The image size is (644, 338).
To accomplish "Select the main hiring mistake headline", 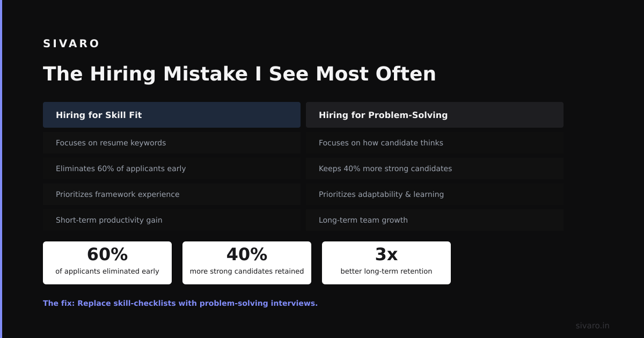I will 239,74.
